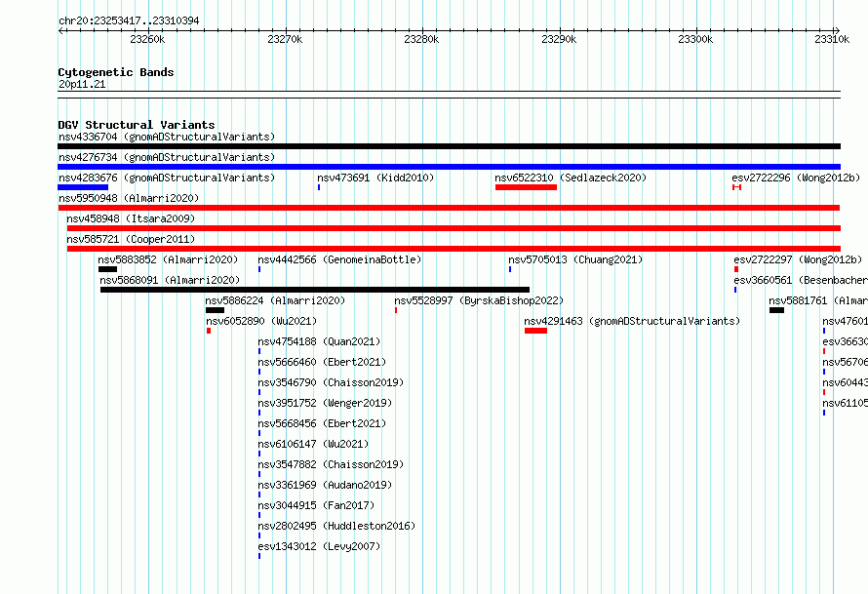Image resolution: width=868 pixels, height=594 pixels.
Task: Click the 23300k ruler tick label
Action: (695, 39)
